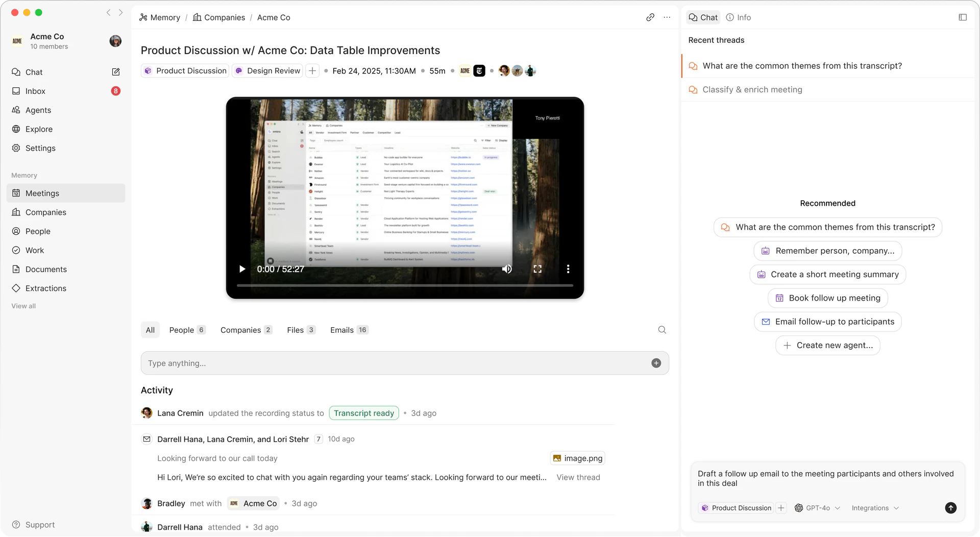Open the video player overflow options menu
Image resolution: width=980 pixels, height=537 pixels.
click(x=568, y=269)
